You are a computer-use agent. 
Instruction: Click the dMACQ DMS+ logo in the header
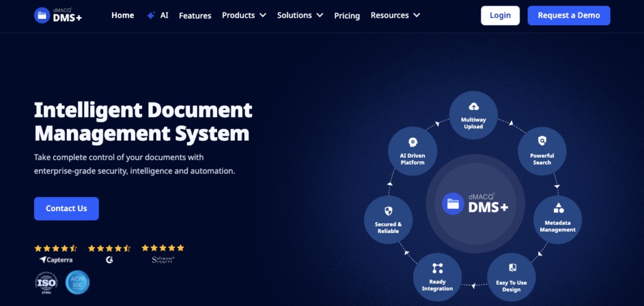(58, 15)
